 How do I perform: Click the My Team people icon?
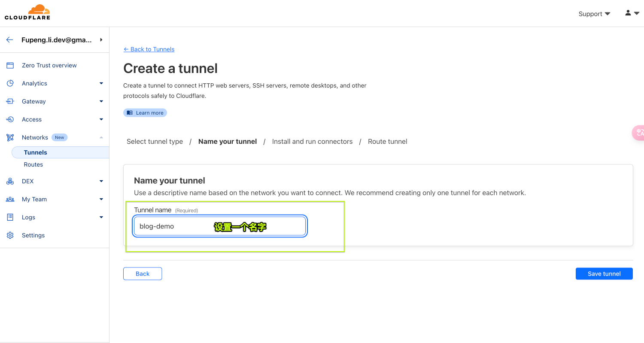pos(10,199)
